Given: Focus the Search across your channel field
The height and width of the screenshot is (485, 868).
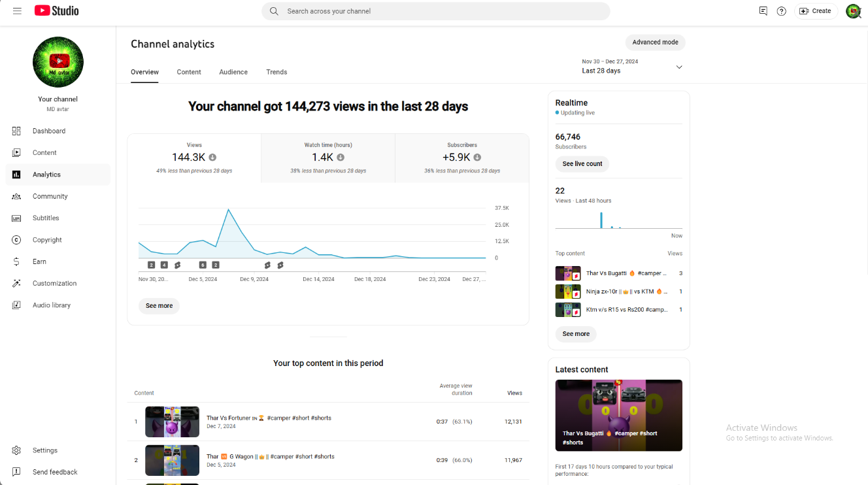Looking at the screenshot, I should coord(436,11).
